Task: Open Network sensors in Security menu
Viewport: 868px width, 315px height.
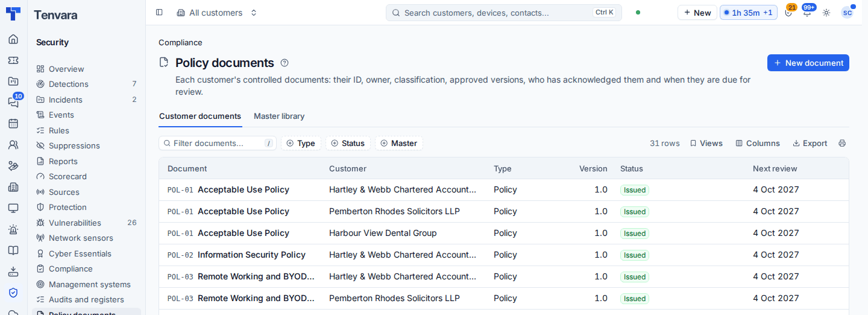Action: coord(86,238)
